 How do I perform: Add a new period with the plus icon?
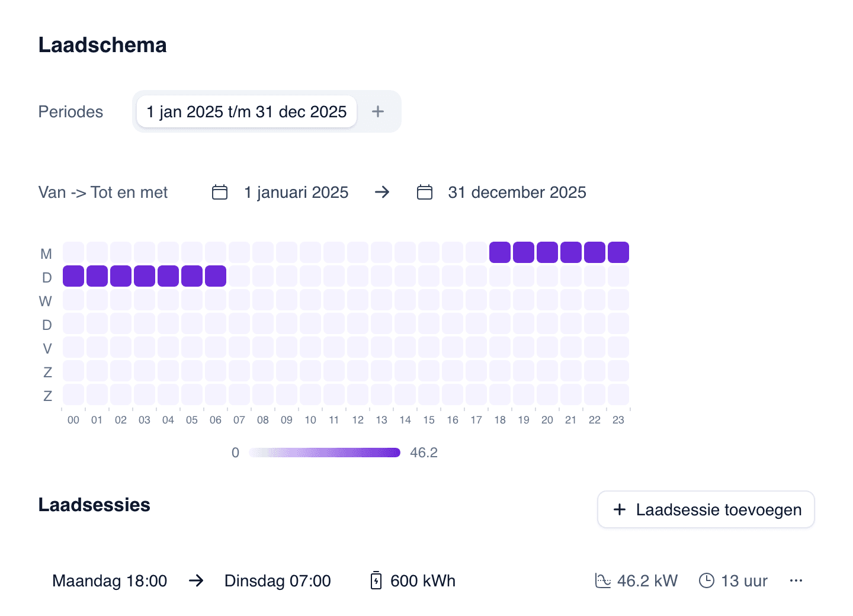pos(378,111)
